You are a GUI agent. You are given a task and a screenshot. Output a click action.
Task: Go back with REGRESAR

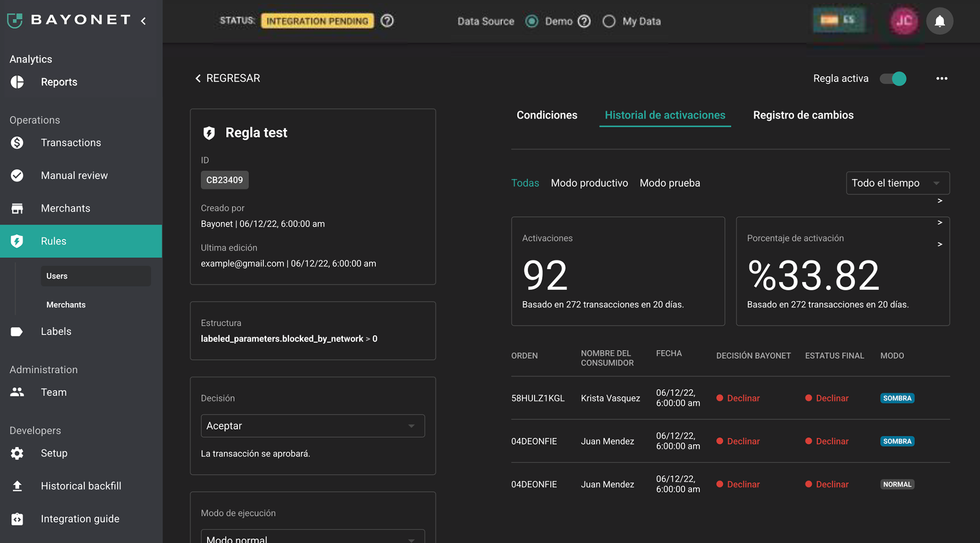pos(228,78)
